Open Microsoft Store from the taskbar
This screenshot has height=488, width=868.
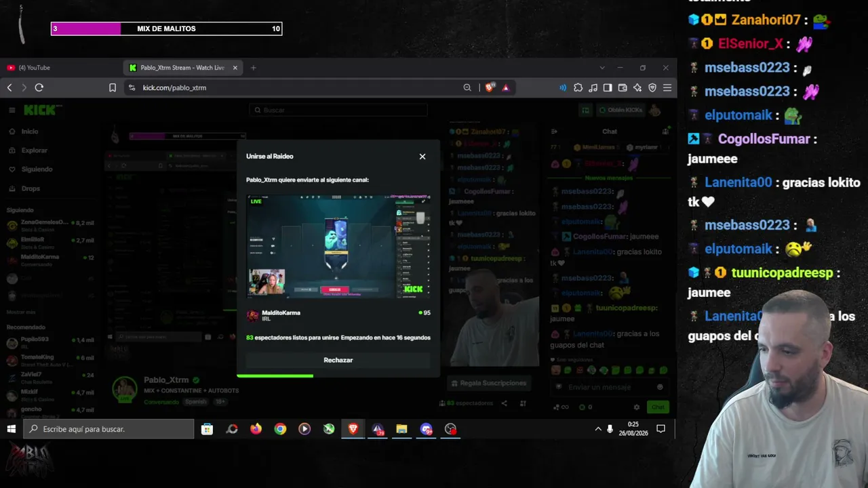[x=207, y=429]
